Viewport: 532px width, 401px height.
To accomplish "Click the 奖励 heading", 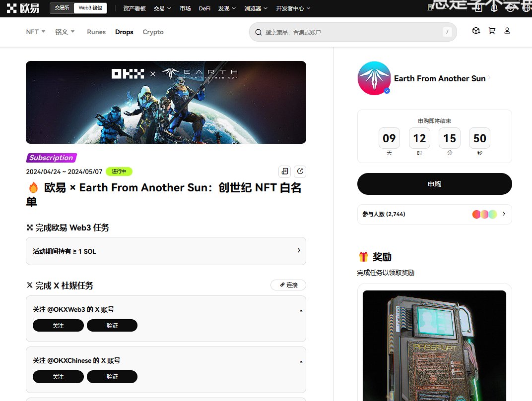I will point(375,257).
